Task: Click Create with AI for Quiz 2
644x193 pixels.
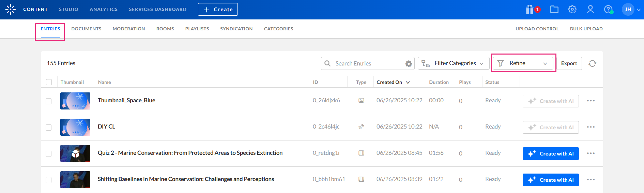Action: (x=551, y=154)
